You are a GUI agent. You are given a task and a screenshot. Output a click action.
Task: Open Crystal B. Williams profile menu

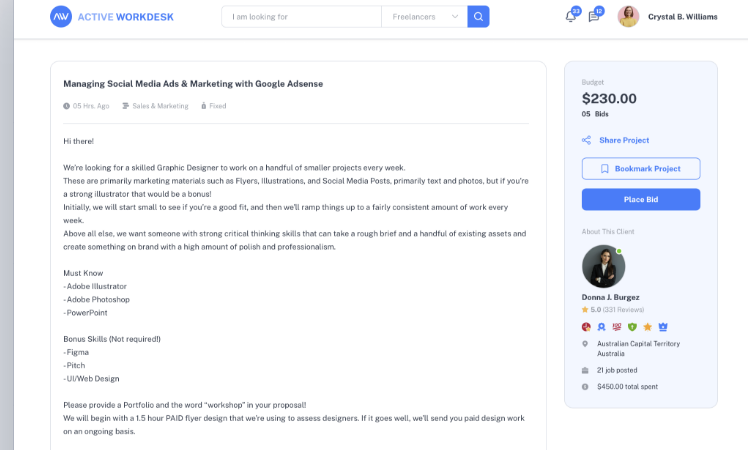pos(682,17)
